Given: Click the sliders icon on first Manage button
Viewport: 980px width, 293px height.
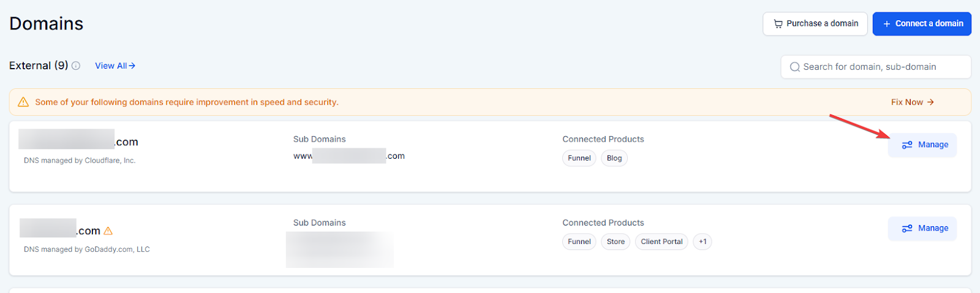Looking at the screenshot, I should point(907,145).
